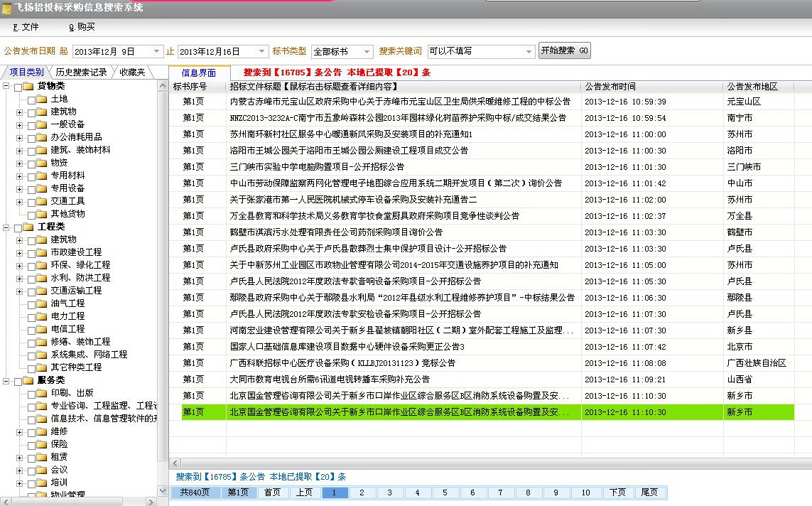Tick the 工程类 category checkbox
The width and height of the screenshot is (812, 506).
click(x=18, y=228)
